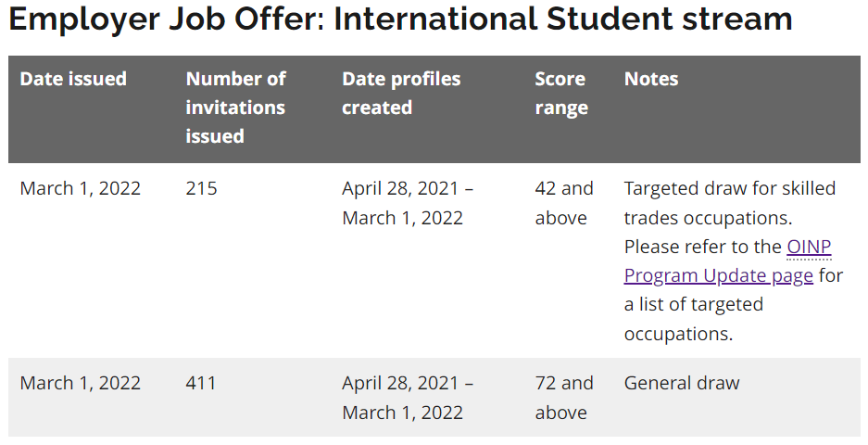The image size is (868, 445).
Task: Click the OINP abbreviation in the link
Action: click(809, 247)
